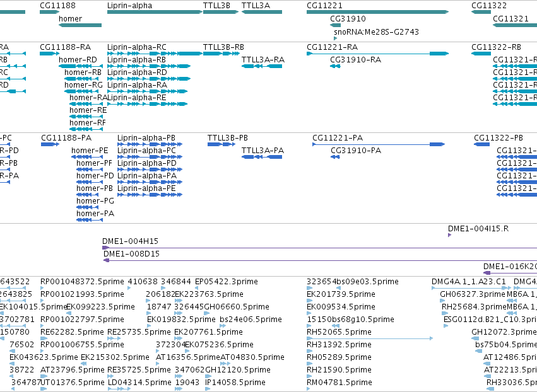Click the snoRNA:Me28S-G2743 feature label
Viewport: 537px width, 392px height.
[x=376, y=32]
